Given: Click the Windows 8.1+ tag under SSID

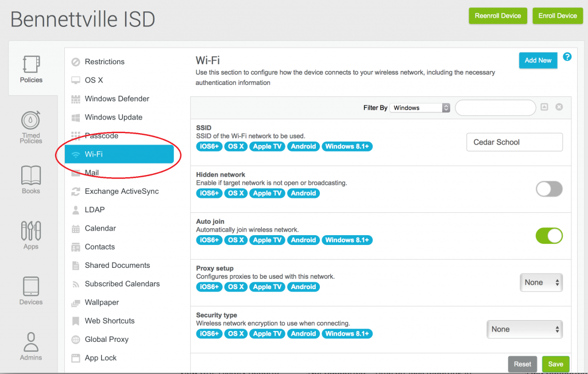Looking at the screenshot, I should 347,146.
